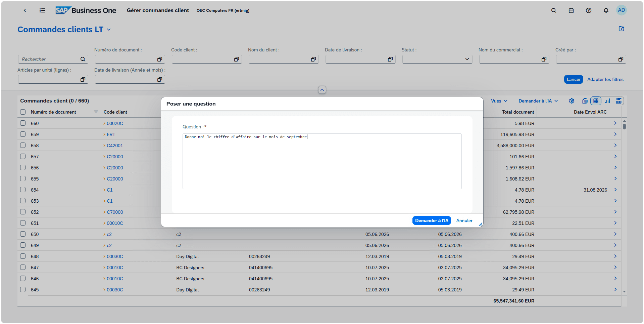The width and height of the screenshot is (644, 324).
Task: Click the export to spreadsheet icon
Action: coord(585,101)
